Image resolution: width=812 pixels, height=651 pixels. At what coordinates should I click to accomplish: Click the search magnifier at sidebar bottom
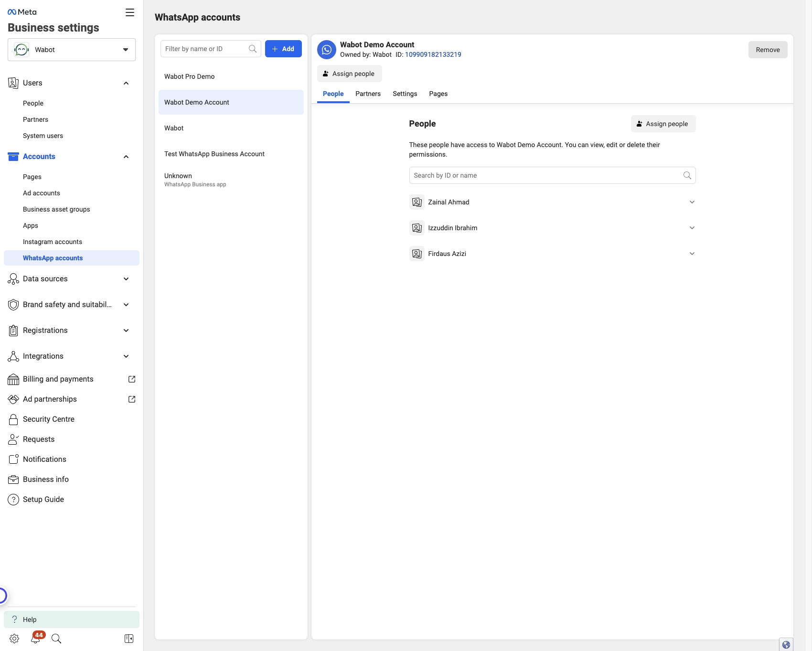(x=56, y=639)
